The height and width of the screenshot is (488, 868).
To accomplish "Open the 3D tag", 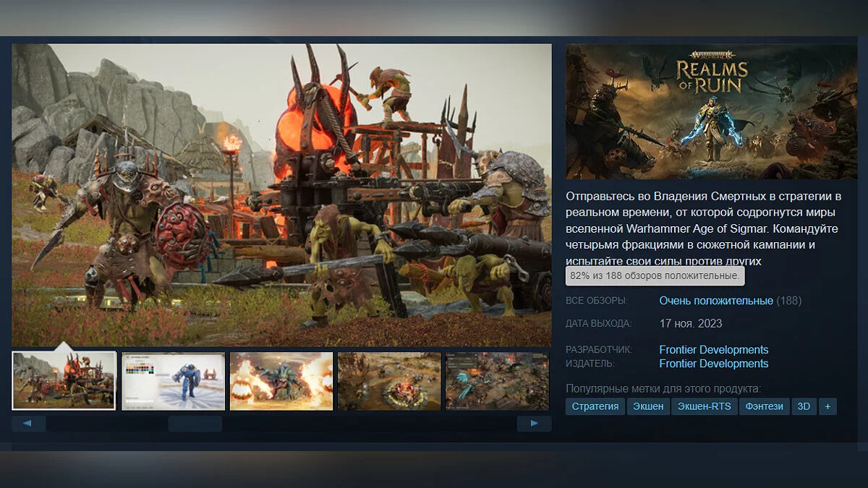I will [x=804, y=406].
